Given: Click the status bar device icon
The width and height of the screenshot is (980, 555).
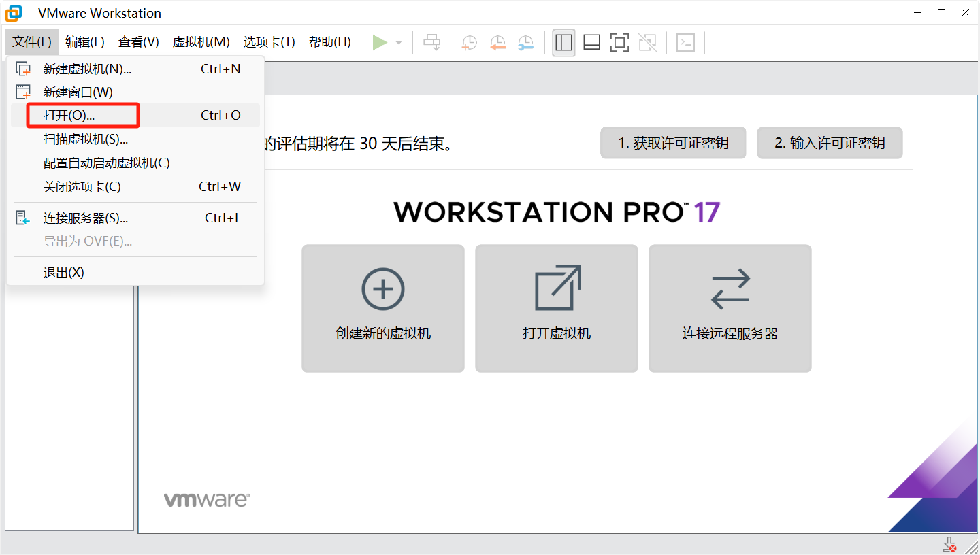Looking at the screenshot, I should tap(950, 544).
